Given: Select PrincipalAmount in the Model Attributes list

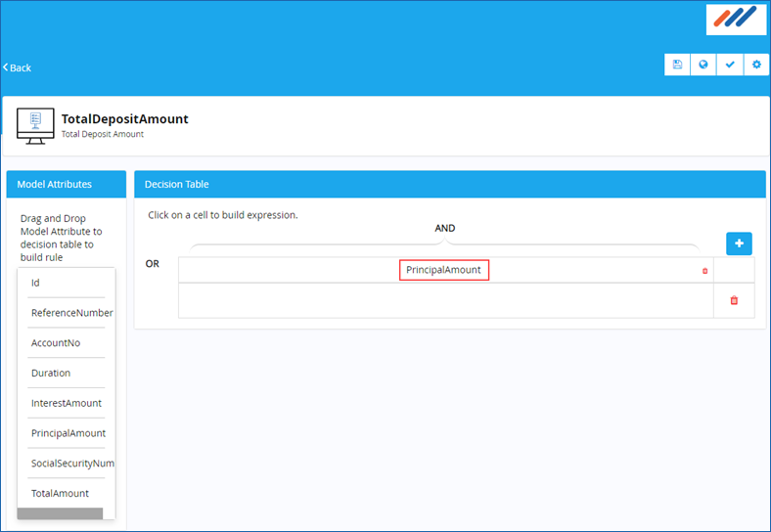Looking at the screenshot, I should pos(67,432).
